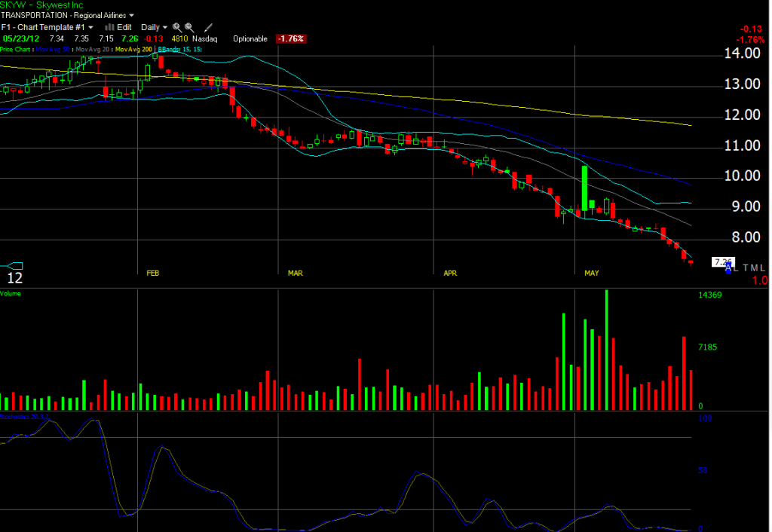
Task: Toggle the T letter in the scale row
Action: (746, 268)
